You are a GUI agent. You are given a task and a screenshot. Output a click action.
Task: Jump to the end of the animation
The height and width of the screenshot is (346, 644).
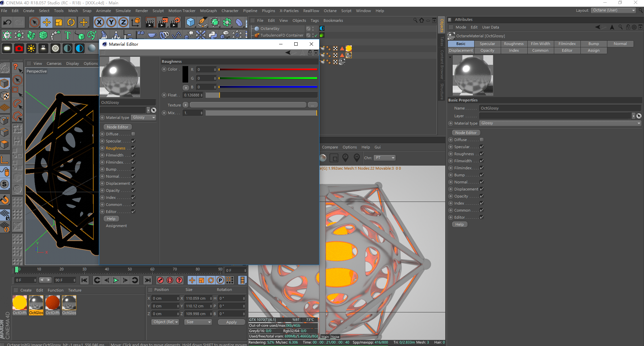coord(148,280)
